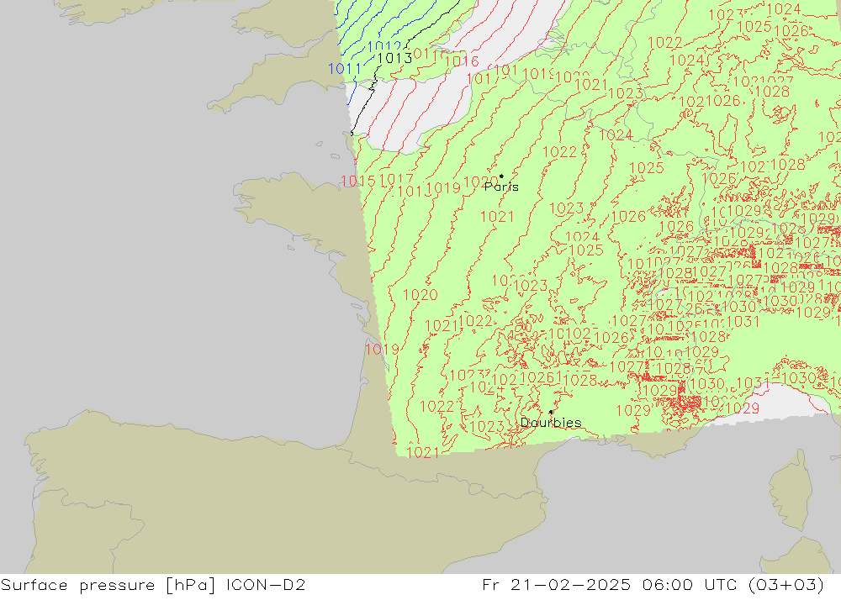
Task: Click the 'Fr 21-02-2025 06:00 UTC' timestamp
Action: coord(610,584)
